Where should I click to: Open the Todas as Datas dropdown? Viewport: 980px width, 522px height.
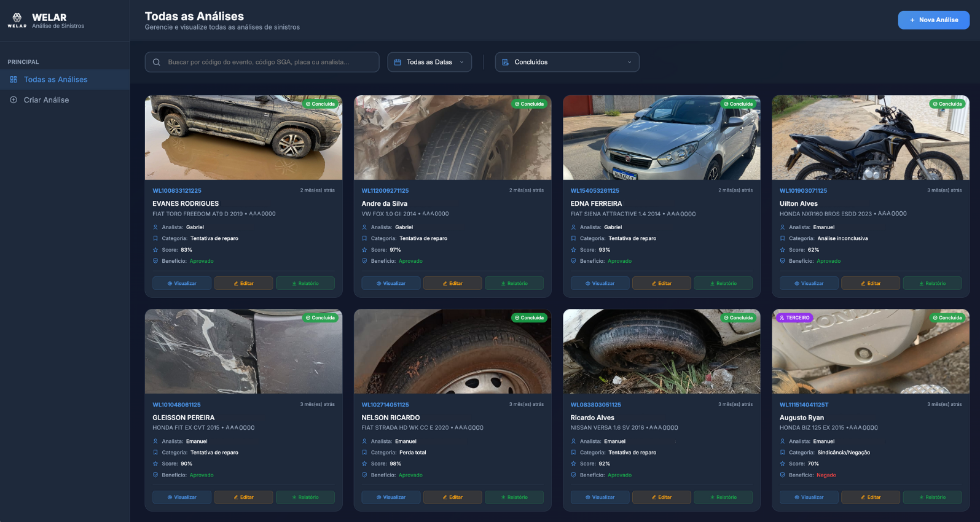pyautogui.click(x=429, y=62)
